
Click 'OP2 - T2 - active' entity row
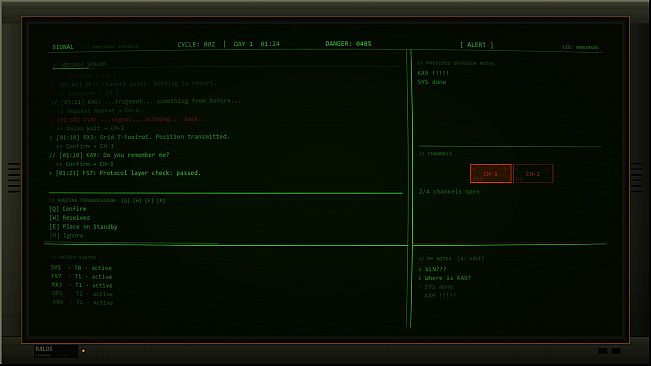(82, 294)
